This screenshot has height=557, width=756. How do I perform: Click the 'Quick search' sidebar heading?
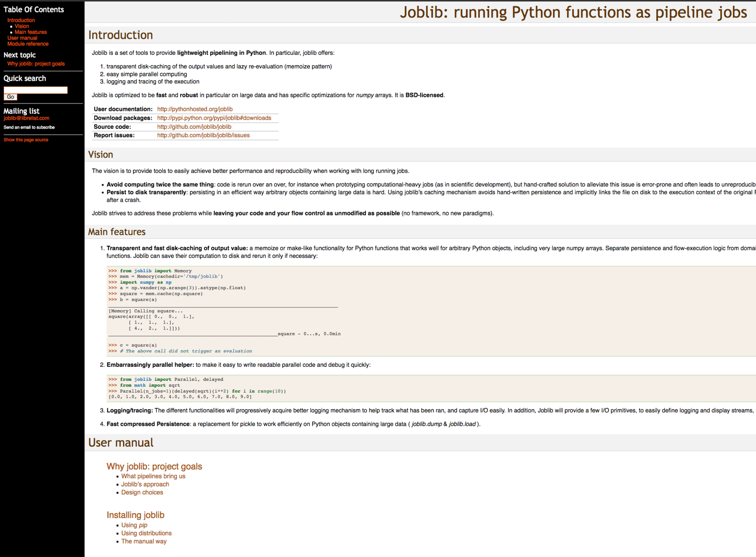point(25,78)
